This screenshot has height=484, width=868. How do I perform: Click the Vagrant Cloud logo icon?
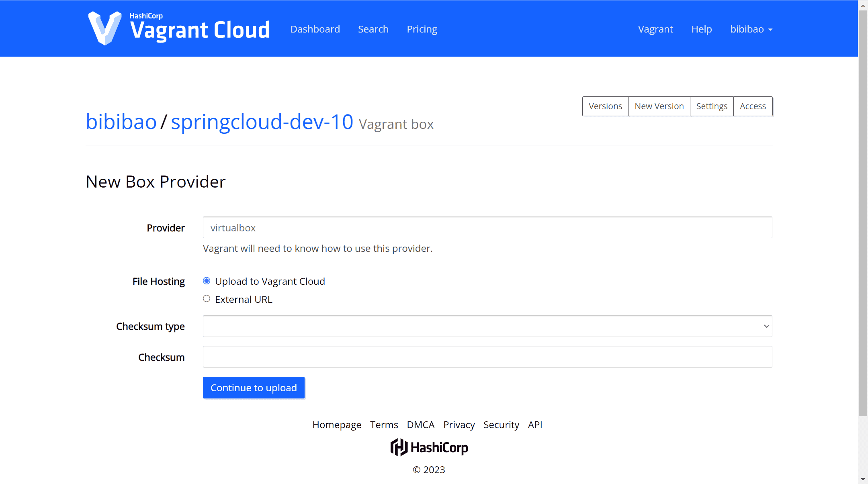pos(105,28)
